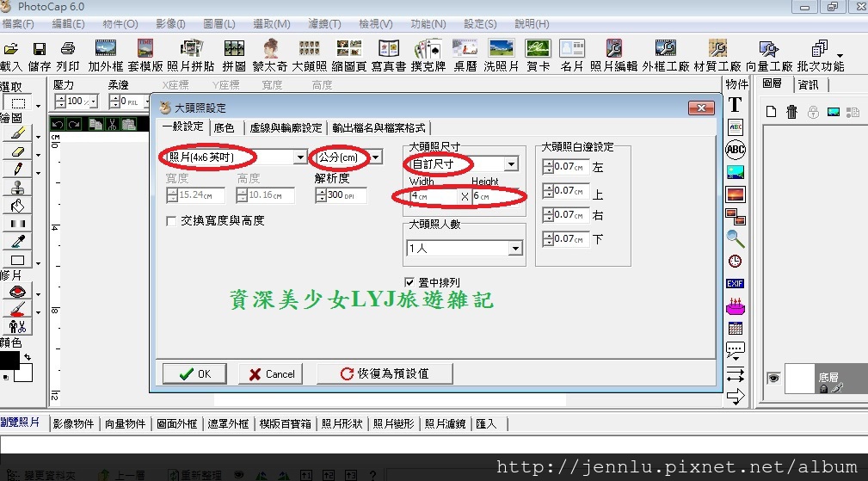Select the brush drawing tool
The image size is (868, 481).
pyautogui.click(x=18, y=133)
